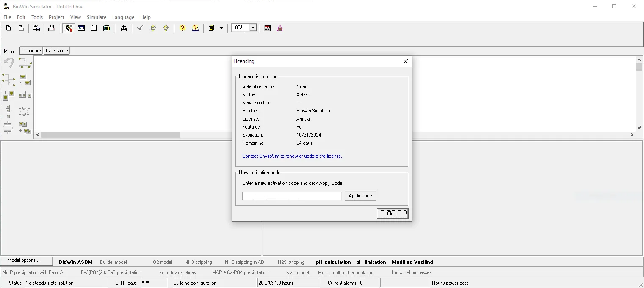Click the vertical scrollbar up arrow

click(x=639, y=60)
